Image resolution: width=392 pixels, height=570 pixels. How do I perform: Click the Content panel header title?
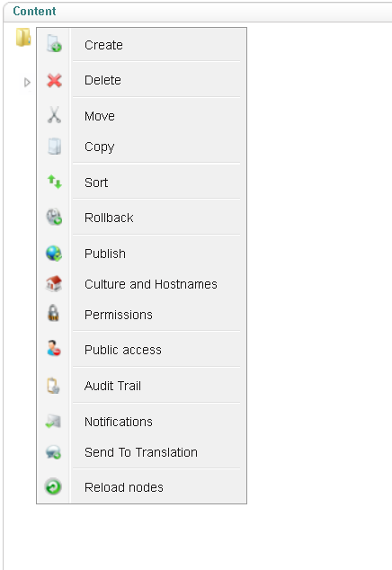pyautogui.click(x=34, y=12)
